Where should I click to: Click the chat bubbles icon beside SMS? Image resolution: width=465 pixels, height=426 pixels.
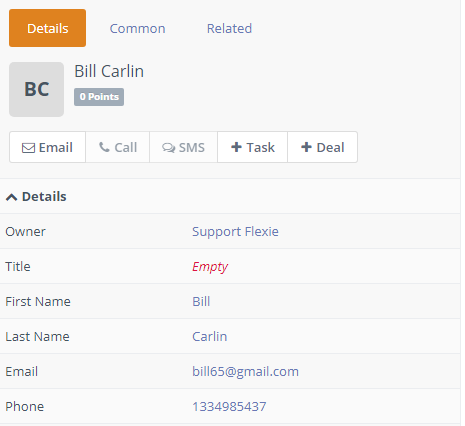pyautogui.click(x=169, y=148)
